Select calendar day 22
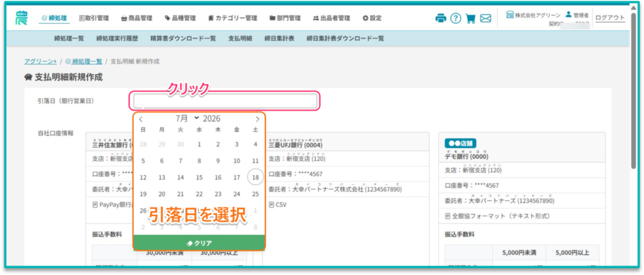The image size is (644, 275). click(199, 194)
